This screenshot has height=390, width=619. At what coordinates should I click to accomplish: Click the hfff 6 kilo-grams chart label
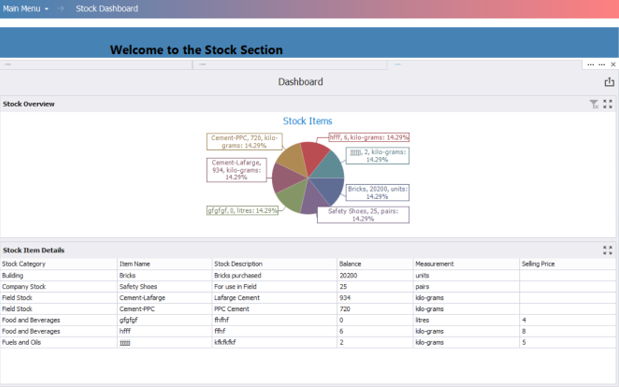click(369, 137)
